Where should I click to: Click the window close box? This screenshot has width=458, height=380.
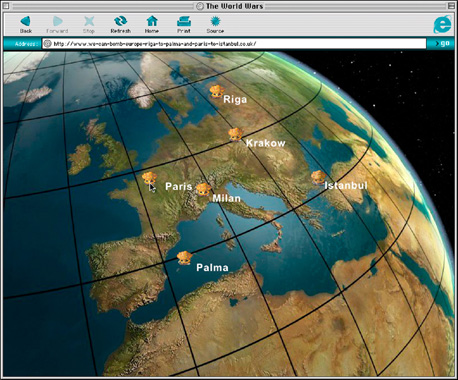pyautogui.click(x=7, y=6)
